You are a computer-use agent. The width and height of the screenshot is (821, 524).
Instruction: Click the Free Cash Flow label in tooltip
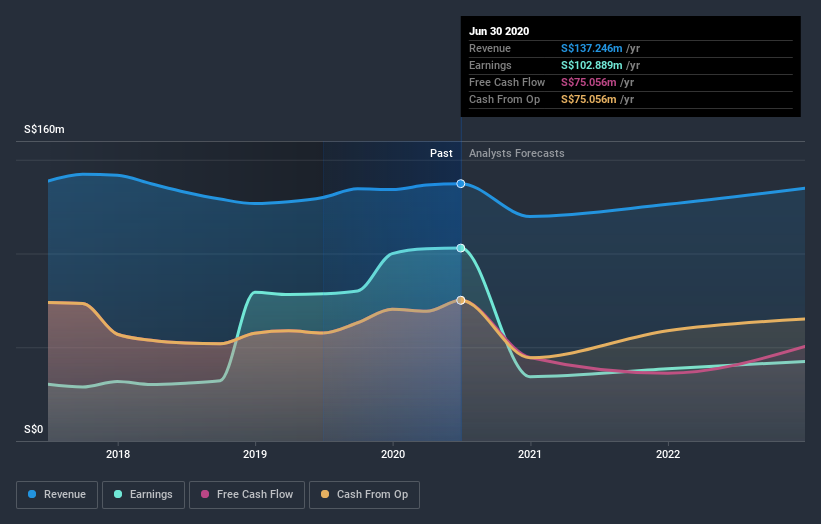[x=507, y=83]
